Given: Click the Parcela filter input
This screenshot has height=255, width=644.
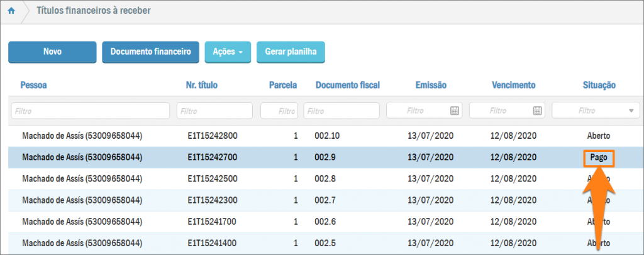Looking at the screenshot, I should click(x=279, y=111).
